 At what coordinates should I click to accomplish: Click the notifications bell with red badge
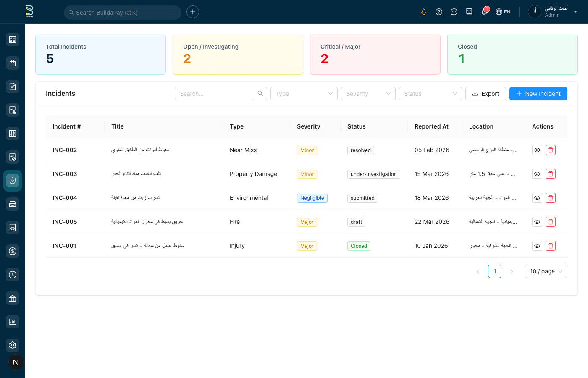pyautogui.click(x=484, y=12)
